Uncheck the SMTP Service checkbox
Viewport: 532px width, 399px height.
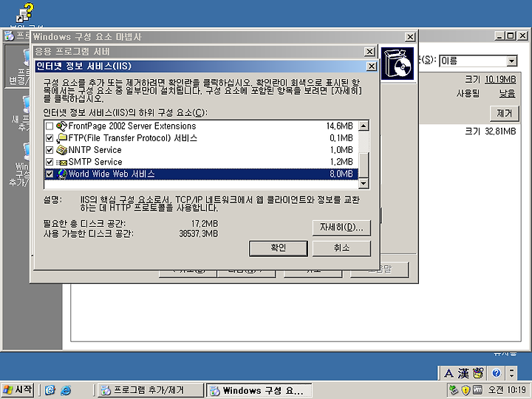click(x=50, y=162)
